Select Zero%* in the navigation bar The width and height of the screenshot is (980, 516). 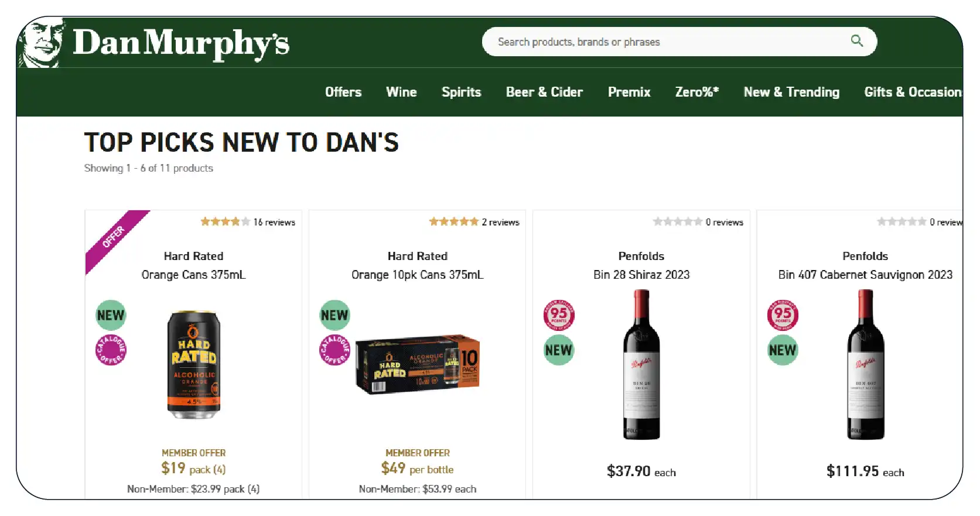tap(697, 92)
